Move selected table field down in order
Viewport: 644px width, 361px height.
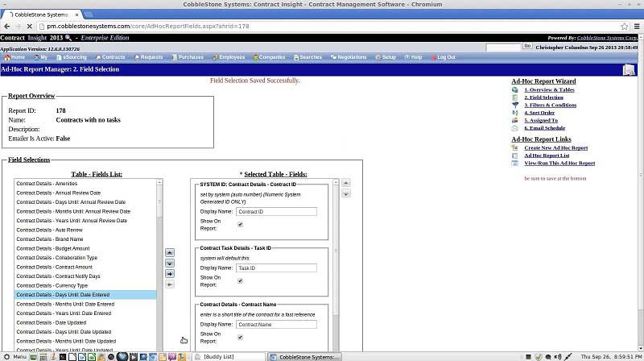pos(346,193)
